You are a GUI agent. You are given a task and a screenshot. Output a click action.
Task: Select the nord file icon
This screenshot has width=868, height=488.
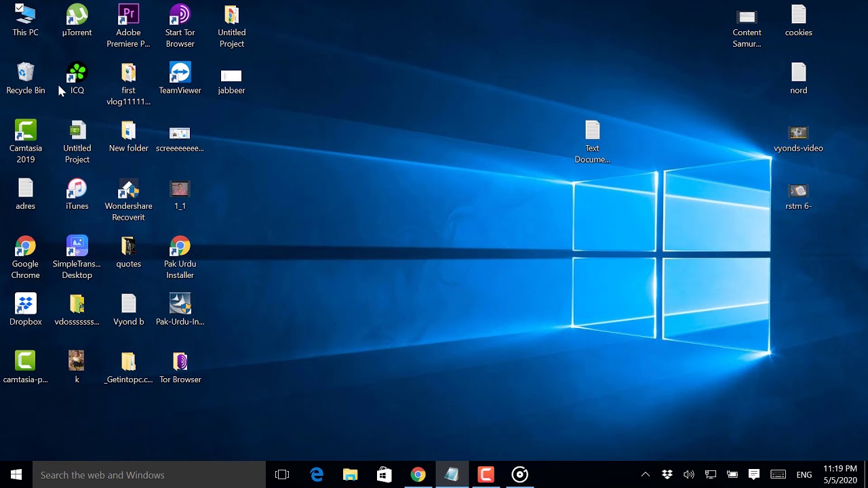[798, 78]
